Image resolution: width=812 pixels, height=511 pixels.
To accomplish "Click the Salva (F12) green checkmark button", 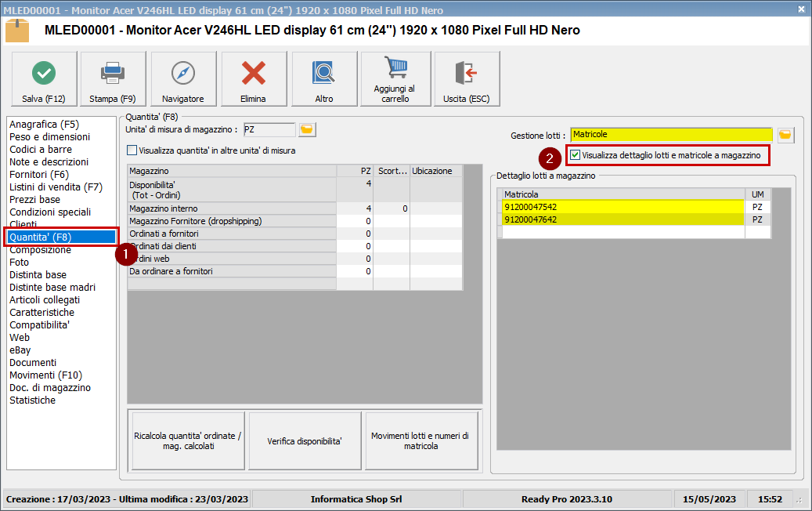I will pos(44,79).
